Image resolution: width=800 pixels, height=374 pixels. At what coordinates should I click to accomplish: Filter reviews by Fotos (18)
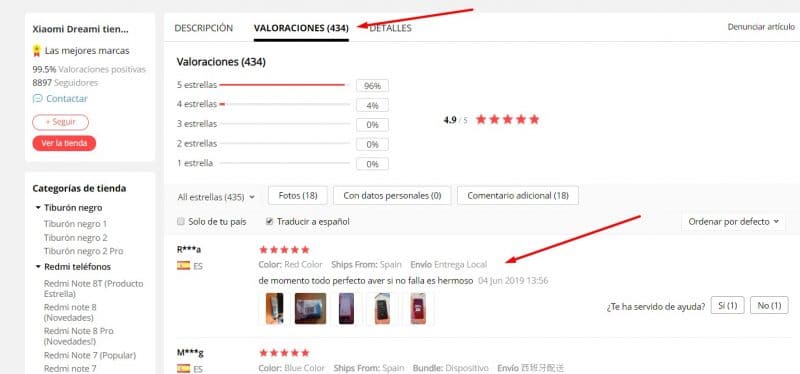(x=297, y=195)
